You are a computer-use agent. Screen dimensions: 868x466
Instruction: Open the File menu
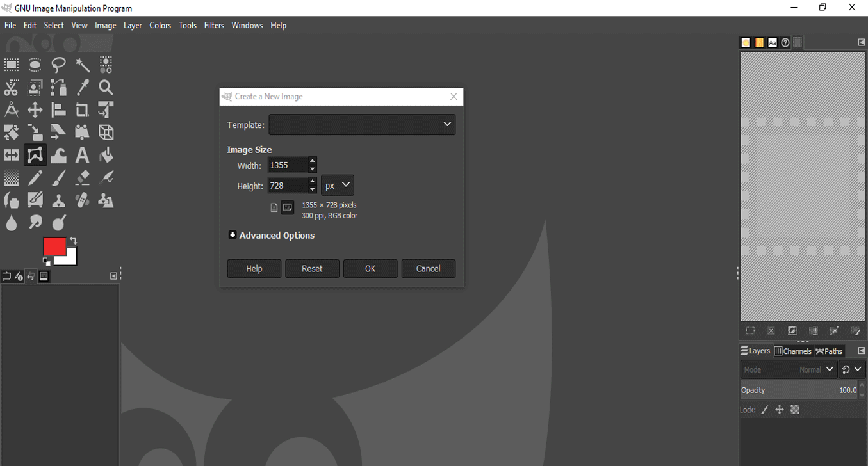point(10,26)
